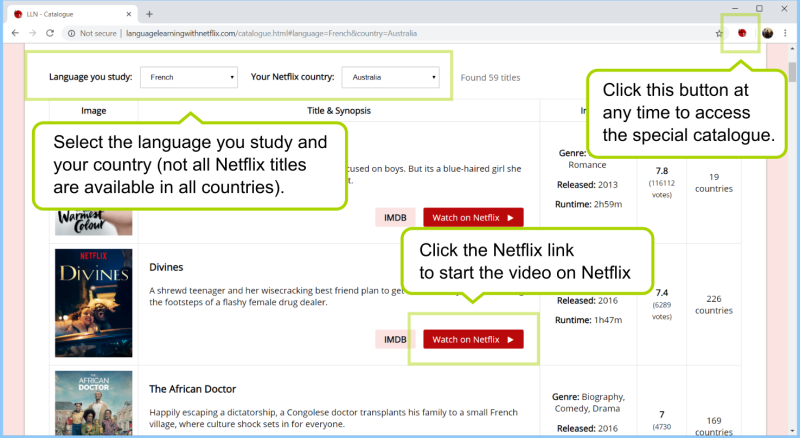Open the French language dropdown

pyautogui.click(x=189, y=77)
